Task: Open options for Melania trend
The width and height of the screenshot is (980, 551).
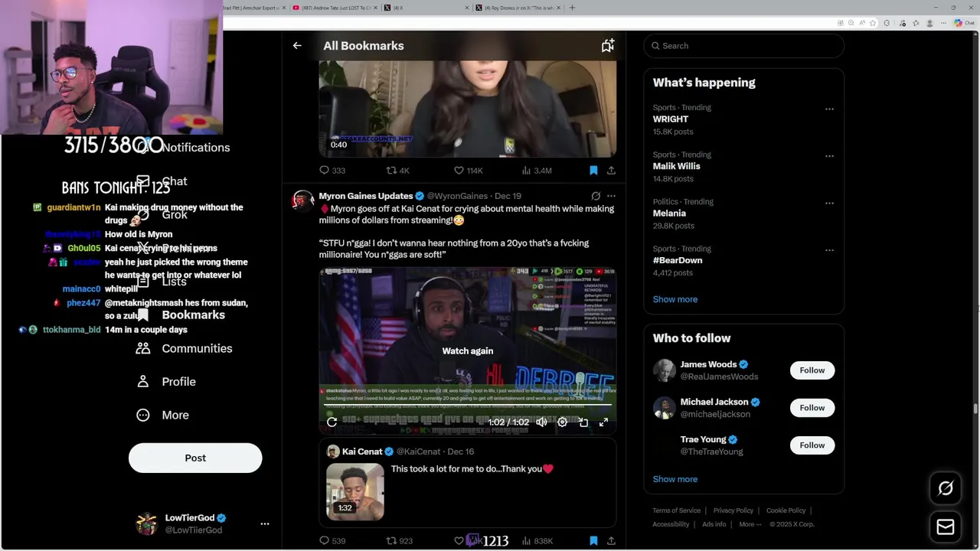Action: (x=829, y=203)
